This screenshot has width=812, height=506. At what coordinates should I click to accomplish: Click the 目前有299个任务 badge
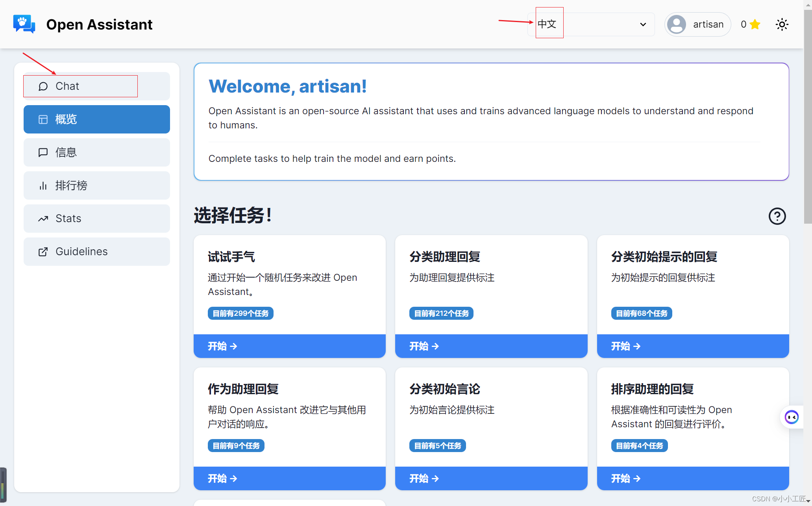point(240,313)
